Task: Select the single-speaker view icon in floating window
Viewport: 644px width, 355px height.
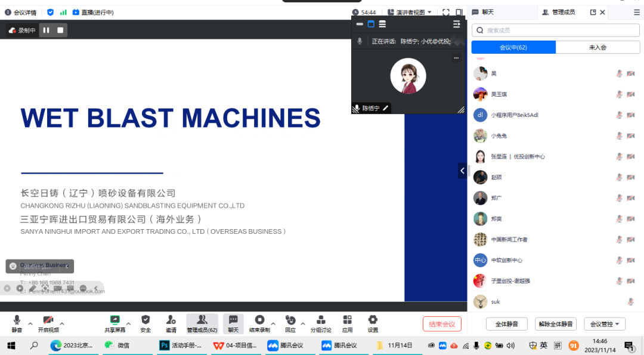Action: 371,24
